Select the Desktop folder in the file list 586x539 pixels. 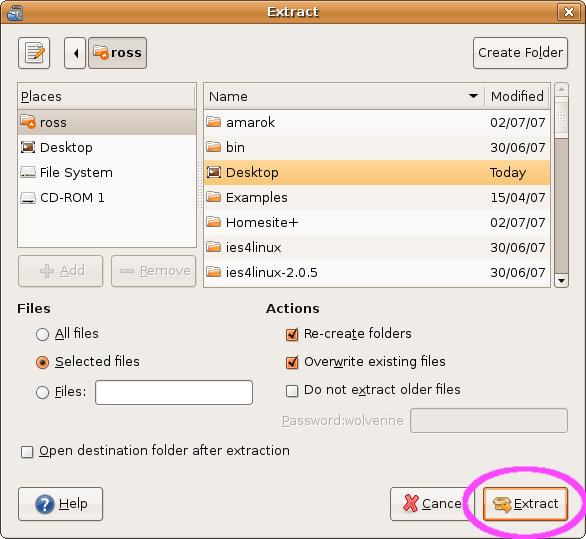377,172
